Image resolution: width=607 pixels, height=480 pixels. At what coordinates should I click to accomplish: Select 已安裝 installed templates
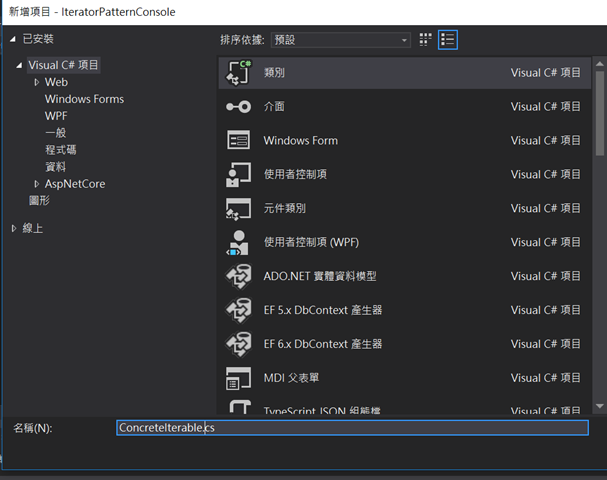[x=38, y=39]
